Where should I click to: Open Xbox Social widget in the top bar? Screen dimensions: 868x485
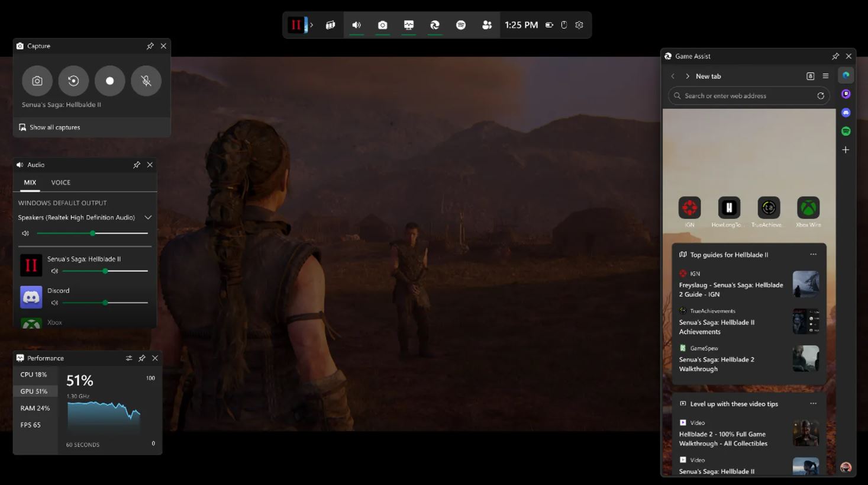click(x=487, y=25)
